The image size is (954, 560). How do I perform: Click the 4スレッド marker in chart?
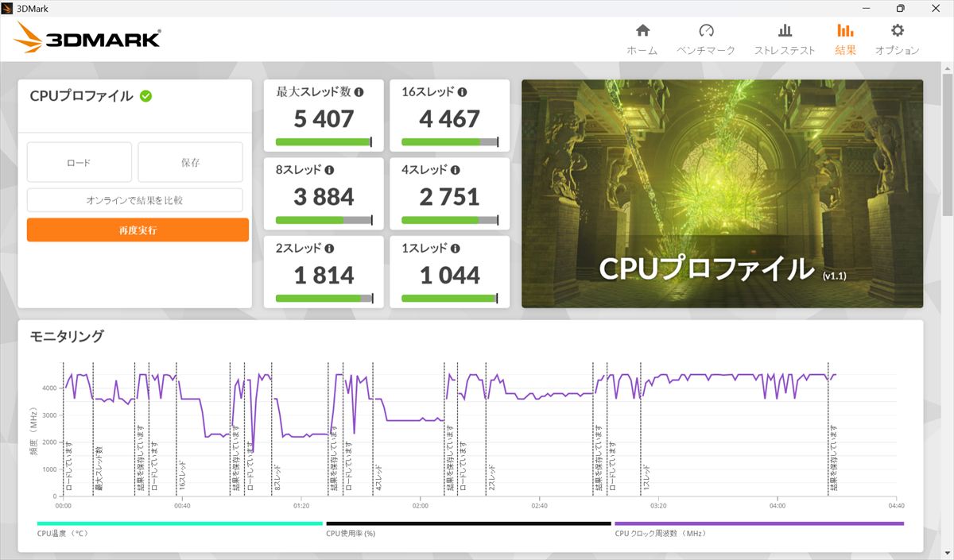[x=379, y=477]
